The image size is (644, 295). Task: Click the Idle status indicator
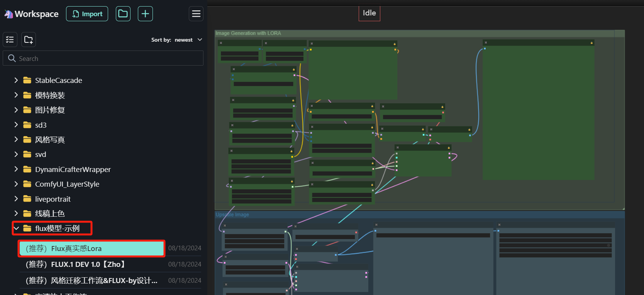coord(369,13)
